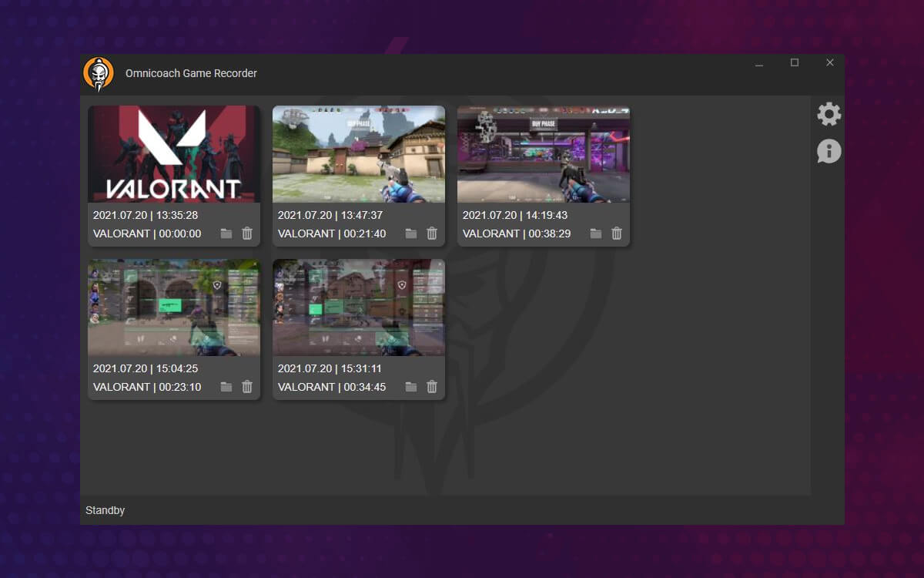Open folder for the 13:47:37 recording
924x578 pixels.
point(411,234)
